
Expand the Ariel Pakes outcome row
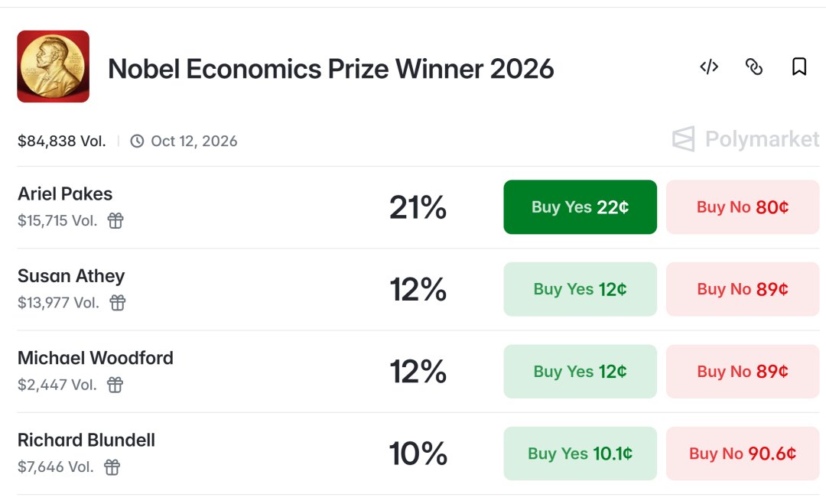pyautogui.click(x=418, y=207)
